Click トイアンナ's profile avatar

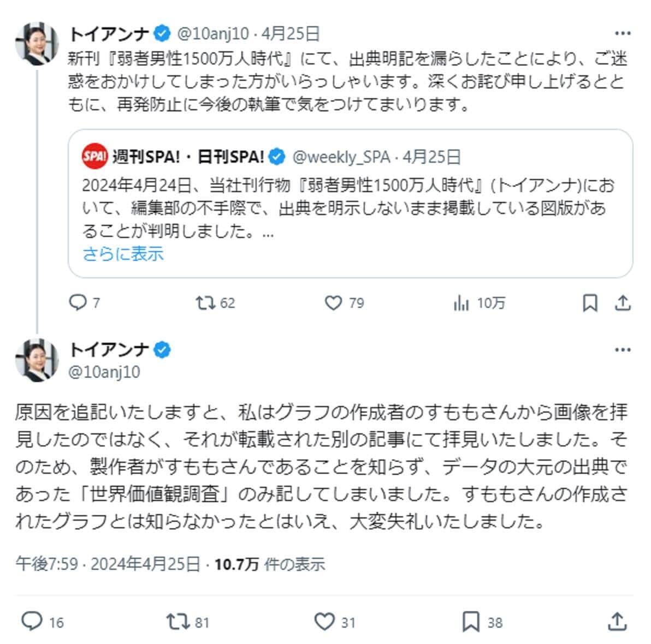(37, 37)
